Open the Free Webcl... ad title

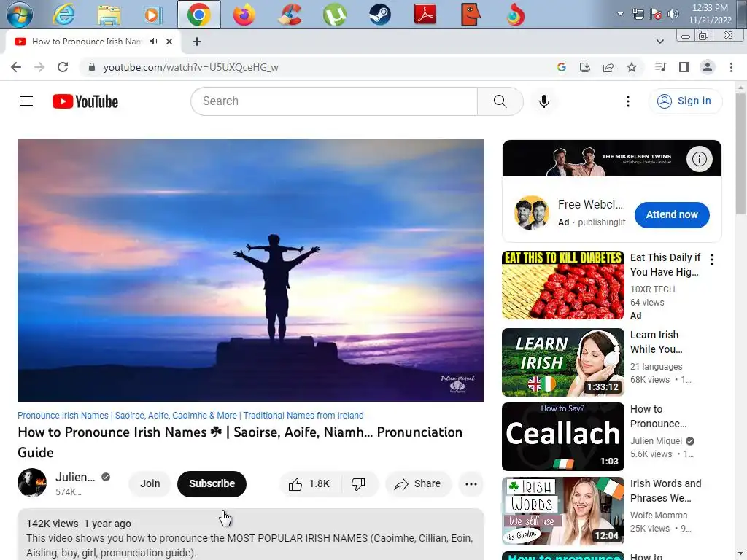pyautogui.click(x=590, y=204)
